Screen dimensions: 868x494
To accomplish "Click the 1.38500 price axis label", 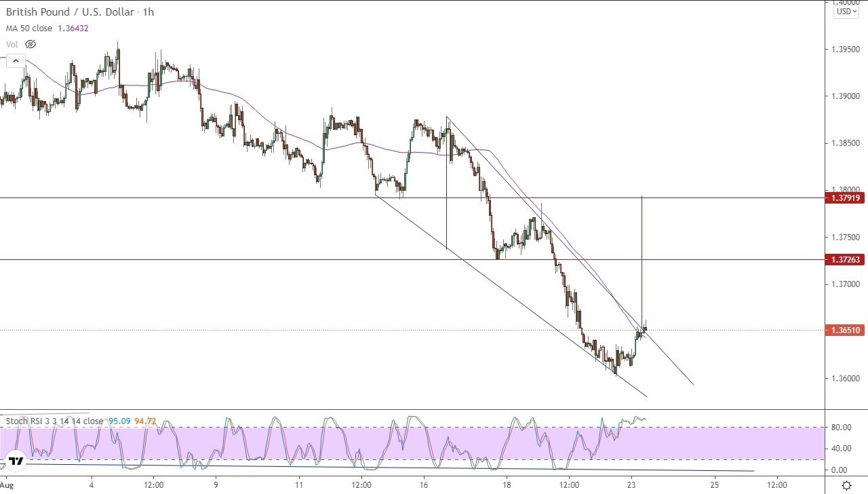I will pyautogui.click(x=846, y=143).
